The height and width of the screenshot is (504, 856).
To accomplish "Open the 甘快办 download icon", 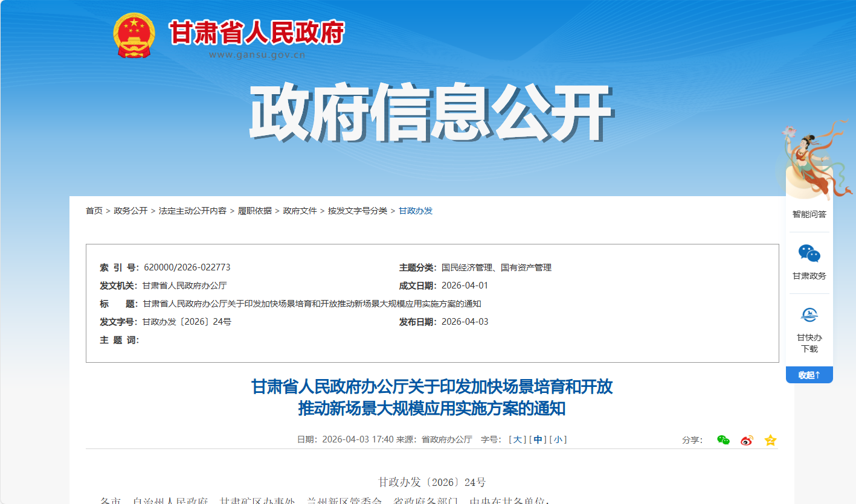I will coord(809,315).
